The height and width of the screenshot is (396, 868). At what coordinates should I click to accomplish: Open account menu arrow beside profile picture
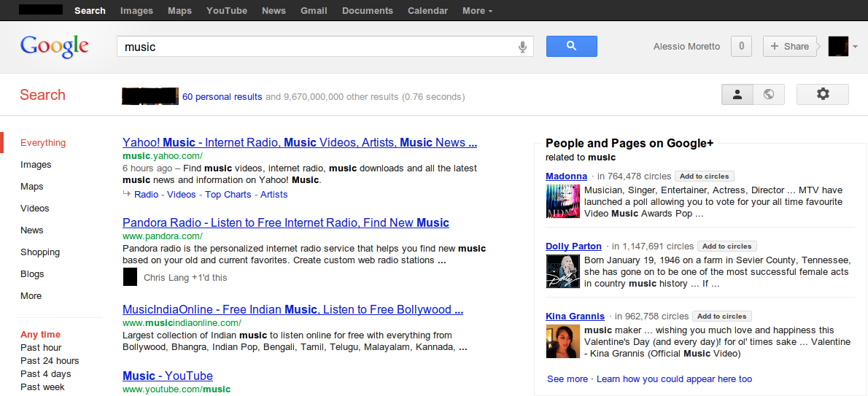855,47
